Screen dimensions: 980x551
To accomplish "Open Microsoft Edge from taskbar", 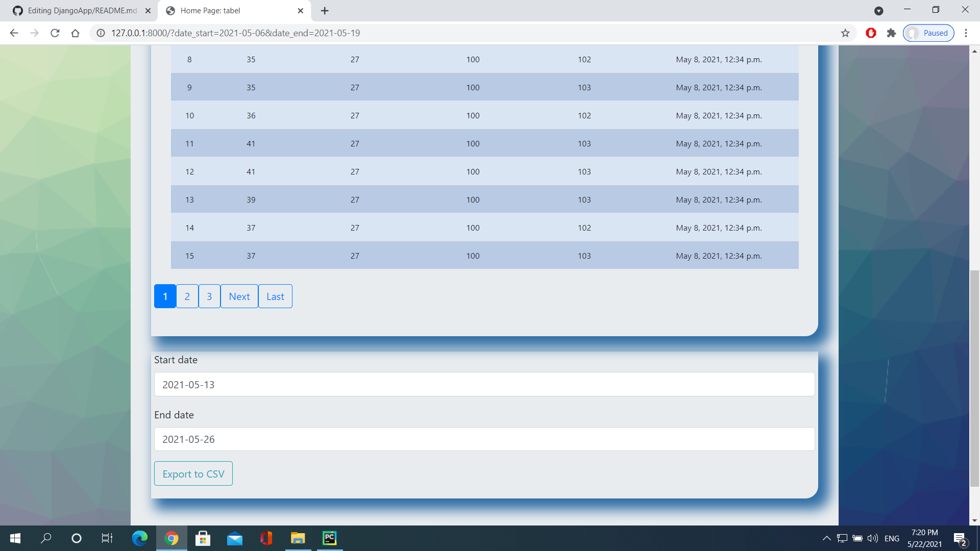I will tap(139, 538).
